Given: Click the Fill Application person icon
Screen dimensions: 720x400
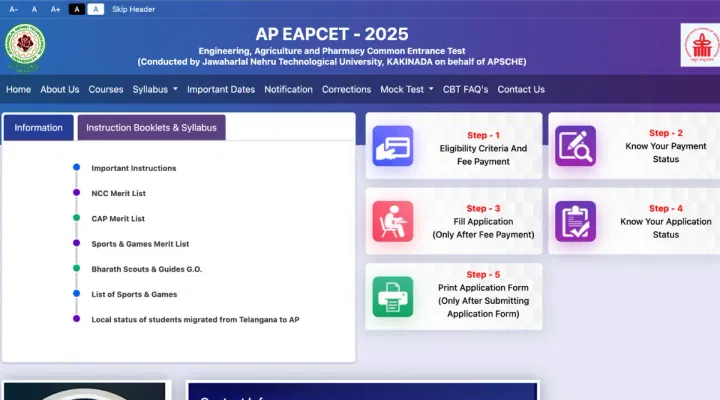Looking at the screenshot, I should 392,221.
